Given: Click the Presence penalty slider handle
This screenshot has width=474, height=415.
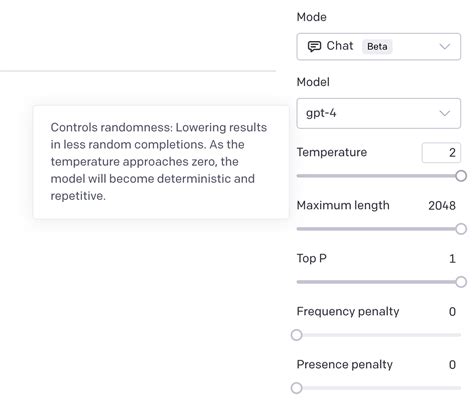Looking at the screenshot, I should coord(296,388).
